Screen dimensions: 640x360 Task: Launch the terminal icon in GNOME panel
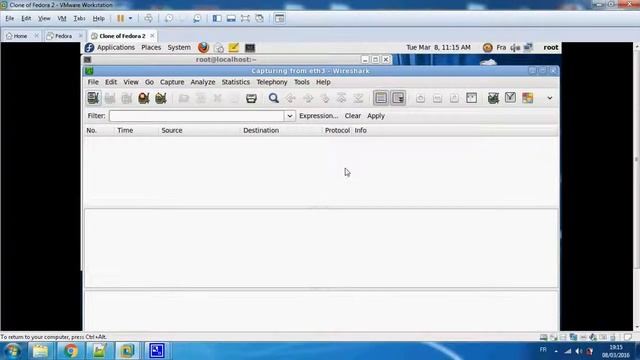250,48
